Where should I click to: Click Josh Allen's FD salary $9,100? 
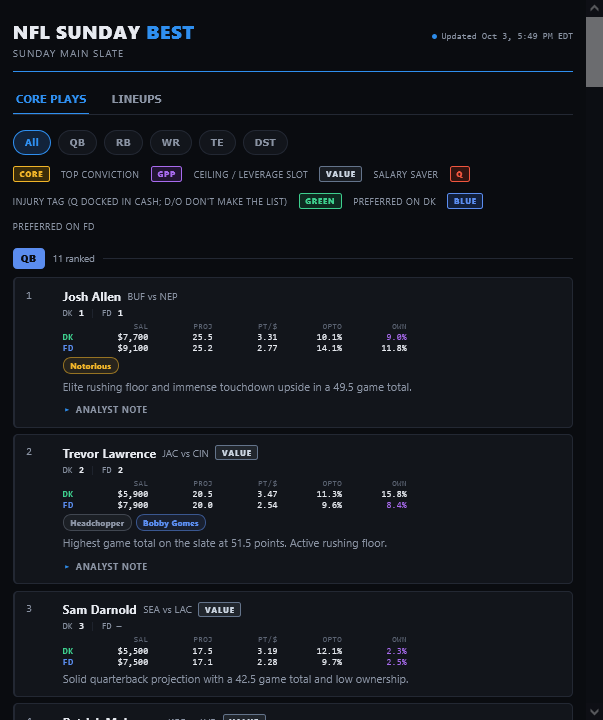tap(133, 348)
